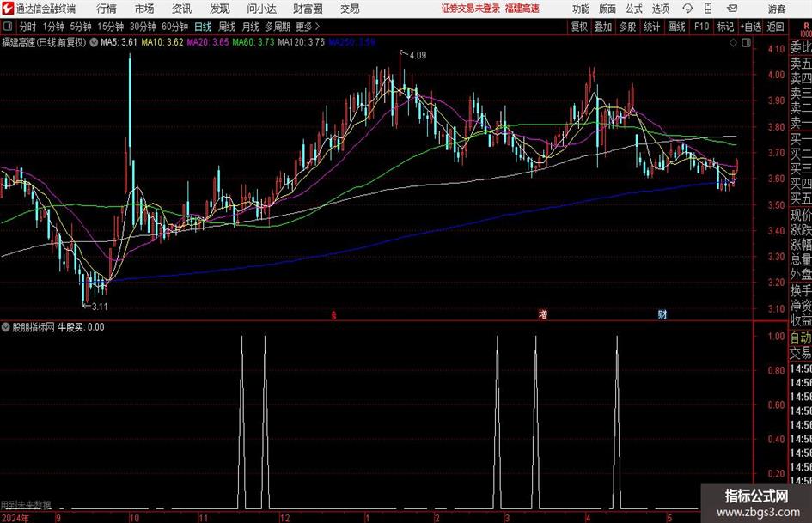Click the 多股 multi-stock button
Viewport: 812px width, 523px height.
[627, 27]
